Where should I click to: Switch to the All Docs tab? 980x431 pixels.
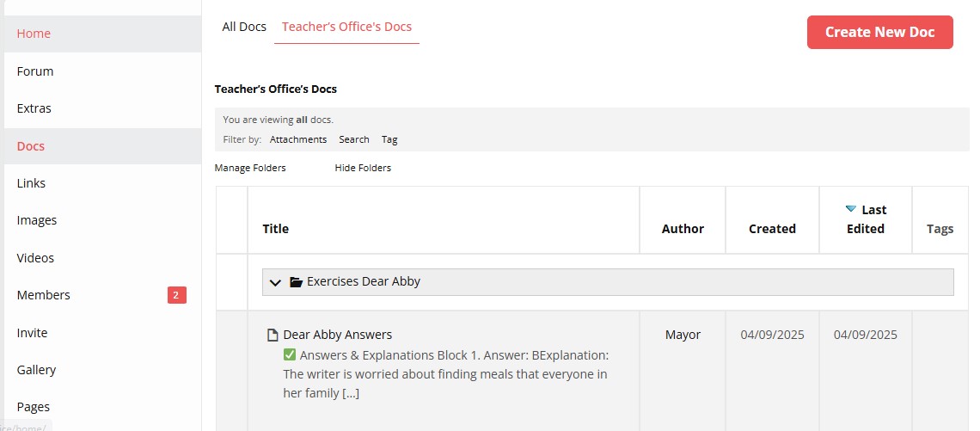244,27
